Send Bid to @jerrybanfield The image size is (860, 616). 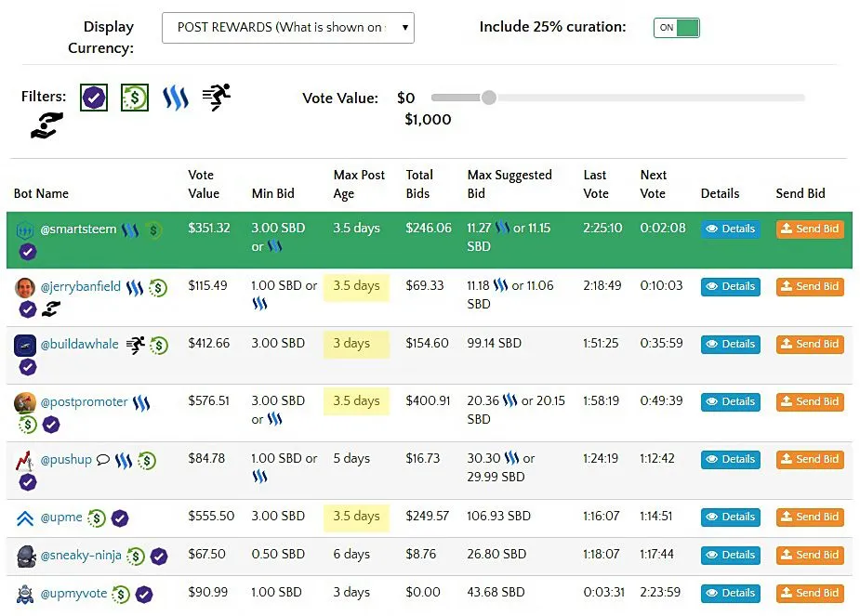(x=810, y=286)
